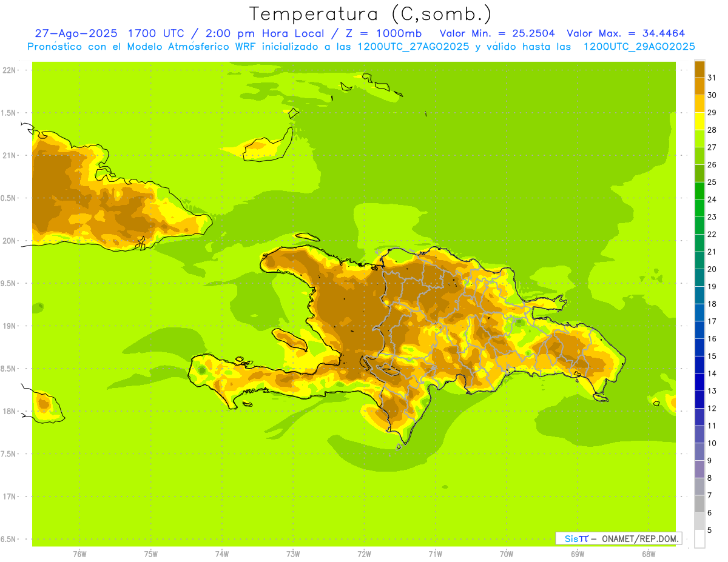Click the '18N' latitude axis label
Screen dimensions: 728x562
point(9,412)
